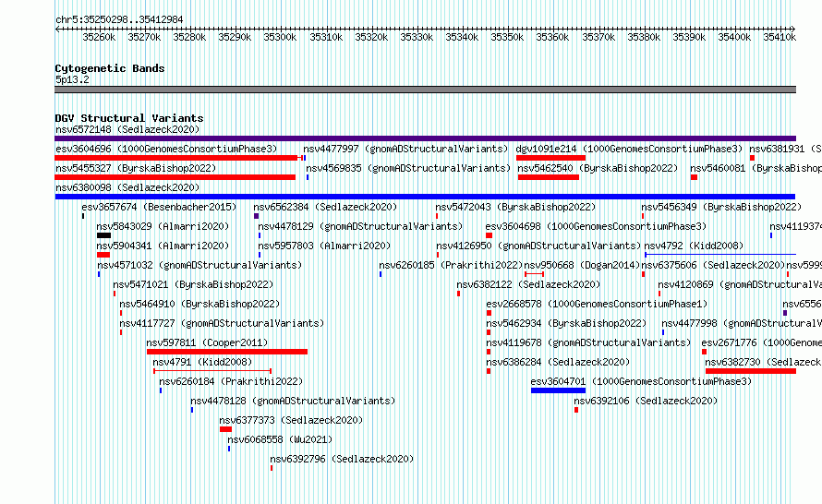Click esv3657674 (Besenbacher2015) label
The height and width of the screenshot is (504, 822).
160,207
